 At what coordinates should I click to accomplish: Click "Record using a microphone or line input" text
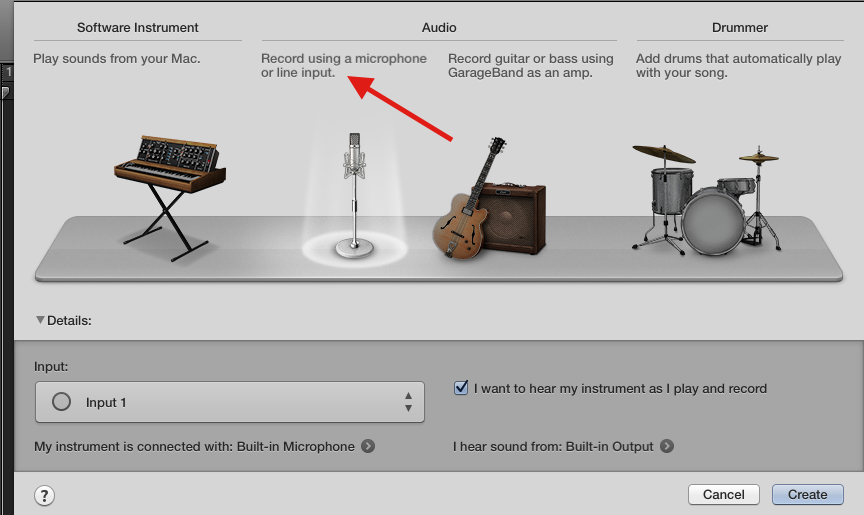pos(344,66)
